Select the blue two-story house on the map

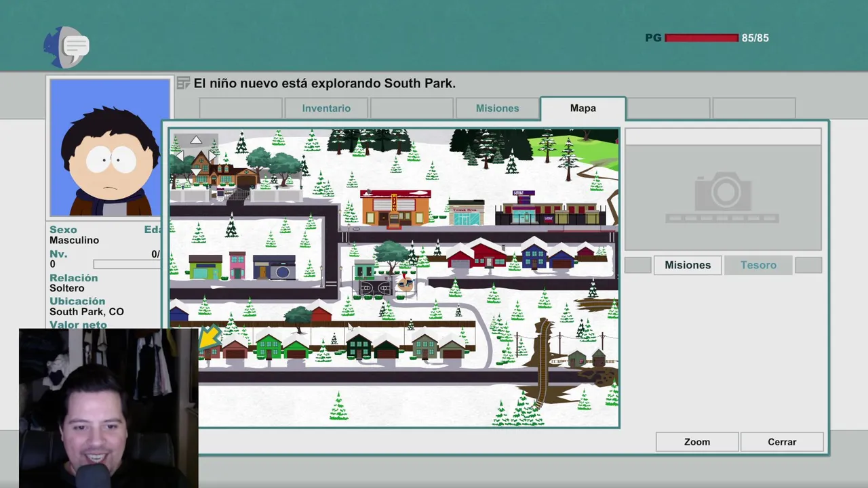[x=534, y=253]
